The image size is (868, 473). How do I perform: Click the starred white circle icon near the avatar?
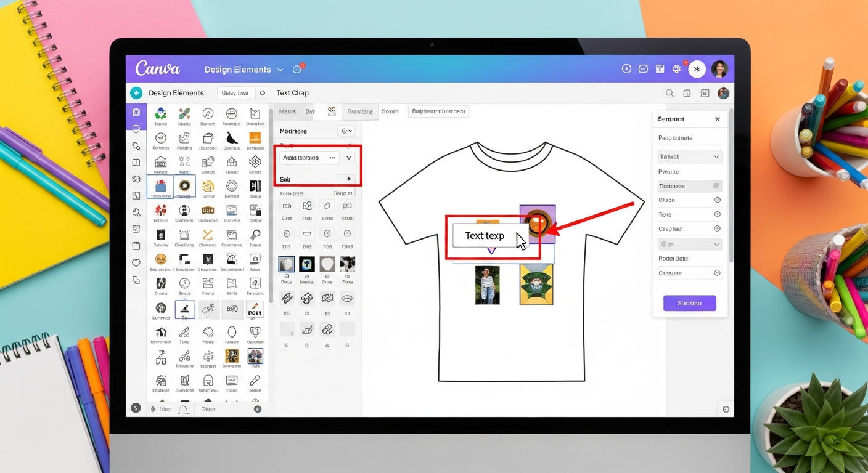pyautogui.click(x=697, y=68)
